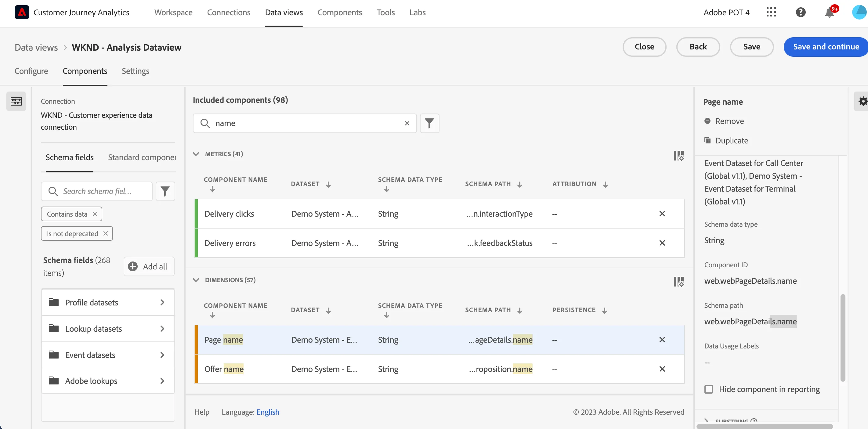Screen dimensions: 868x429
Task: Click the English language link
Action: tap(268, 412)
